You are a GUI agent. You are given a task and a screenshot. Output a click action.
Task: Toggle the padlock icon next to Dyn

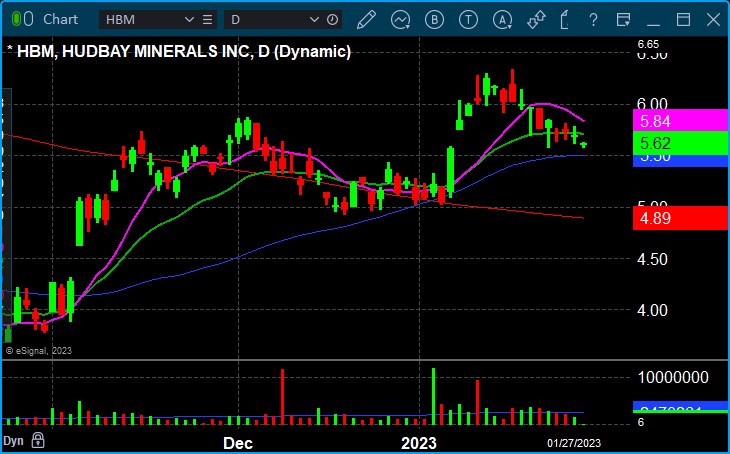coord(38,440)
